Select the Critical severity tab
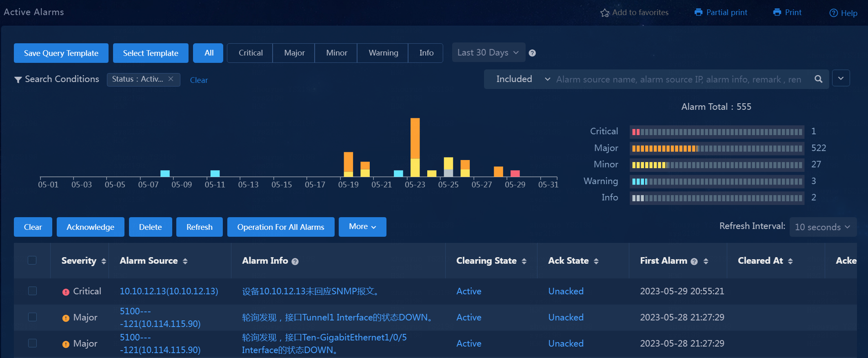 (250, 53)
